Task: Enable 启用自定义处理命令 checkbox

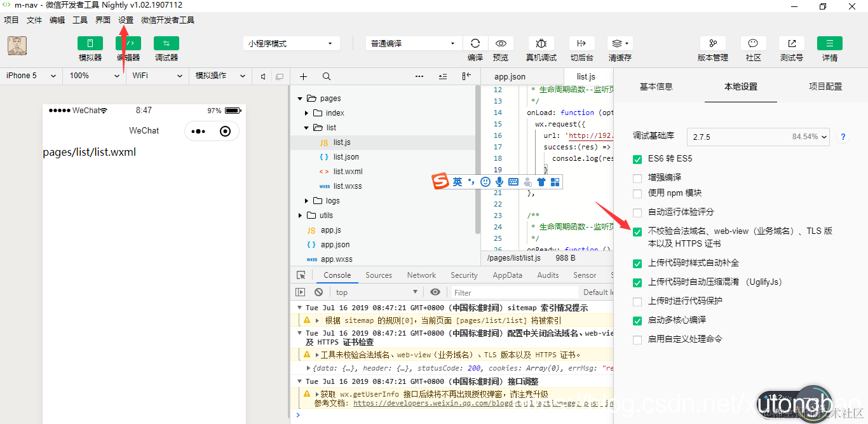Action: (x=637, y=339)
